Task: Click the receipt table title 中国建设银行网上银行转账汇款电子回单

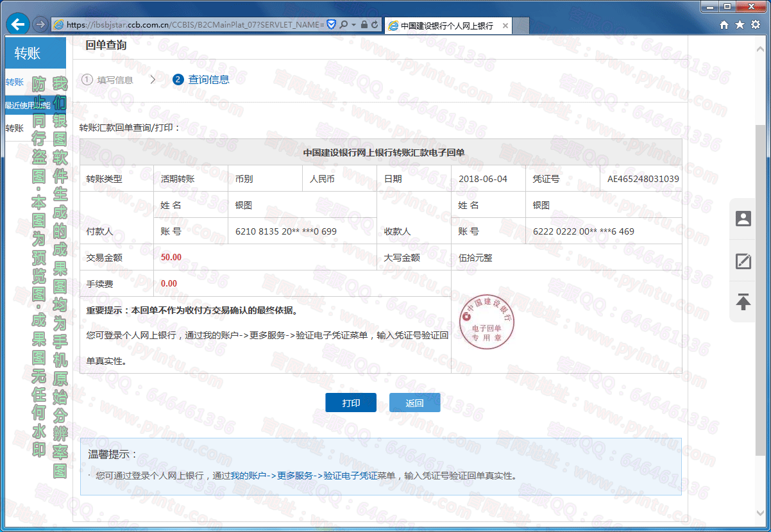Action: tap(384, 152)
